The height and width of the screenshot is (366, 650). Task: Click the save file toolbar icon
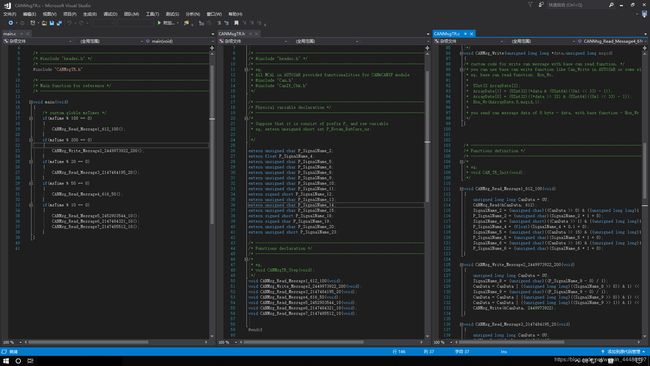click(x=52, y=23)
